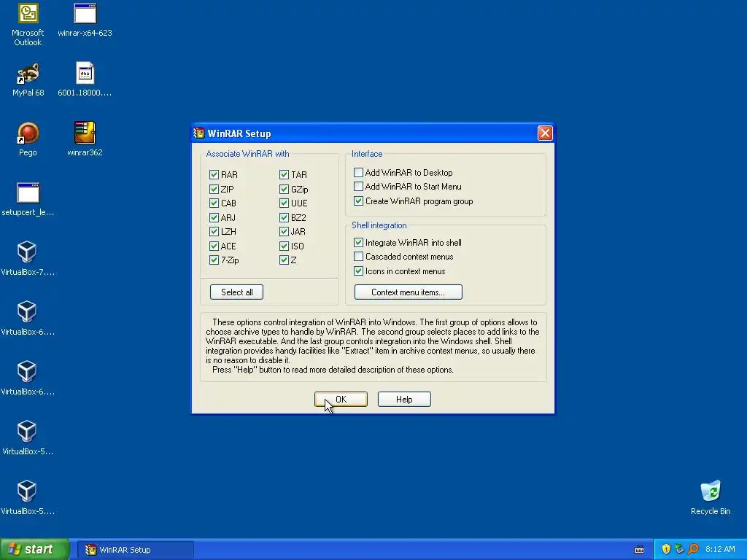
Task: Enable Add WinRAR to Desktop
Action: 358,172
